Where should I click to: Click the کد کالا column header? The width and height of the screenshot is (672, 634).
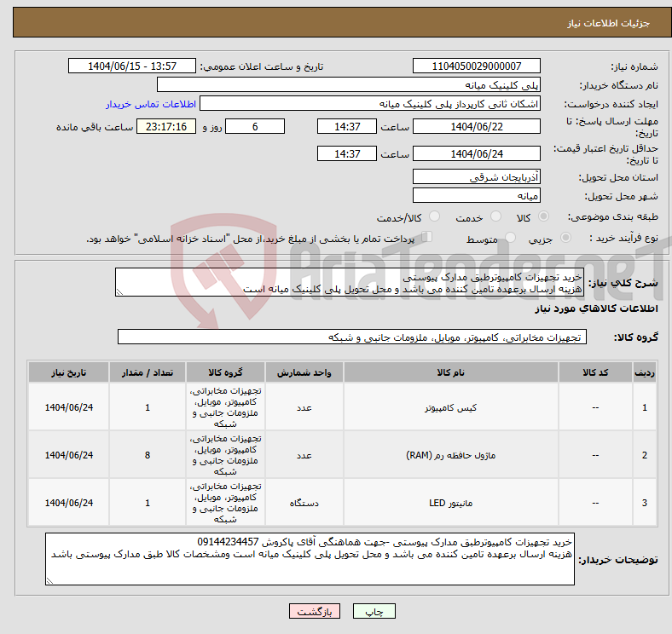tap(595, 372)
